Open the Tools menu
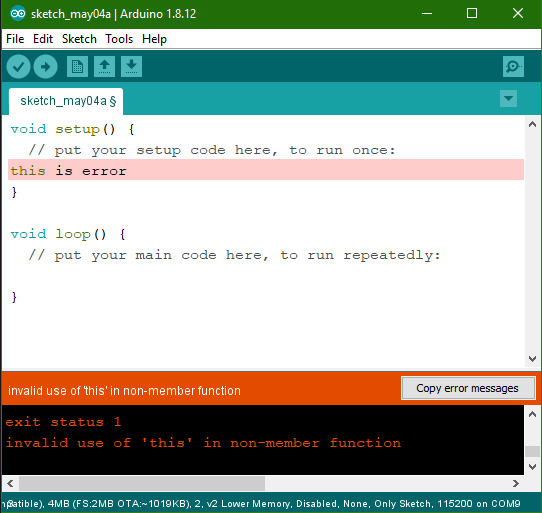 point(119,39)
